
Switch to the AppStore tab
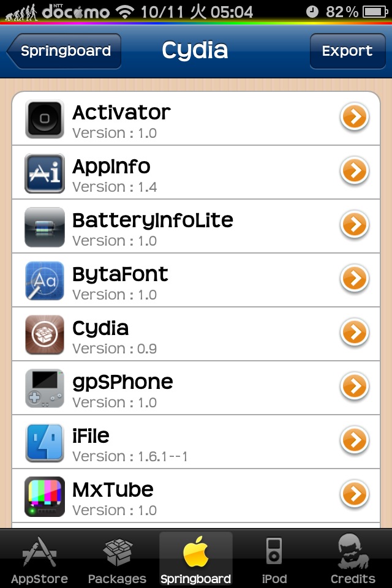tap(39, 559)
